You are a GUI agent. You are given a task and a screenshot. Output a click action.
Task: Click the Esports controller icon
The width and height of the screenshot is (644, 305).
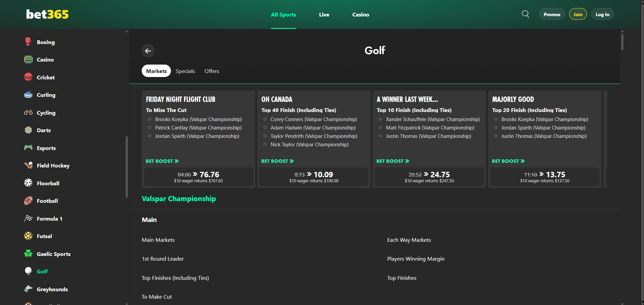(28, 148)
